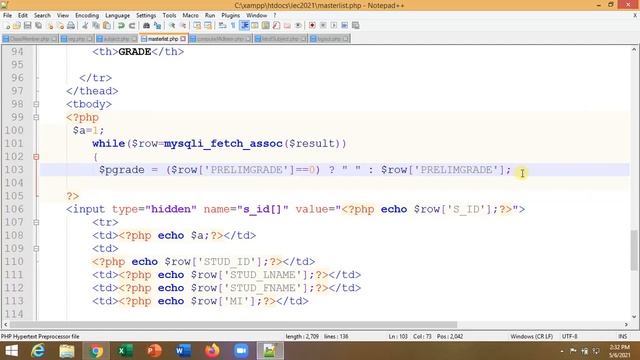The height and width of the screenshot is (360, 640).
Task: Collapse fold marker at line 107 tr
Action: pos(36,222)
